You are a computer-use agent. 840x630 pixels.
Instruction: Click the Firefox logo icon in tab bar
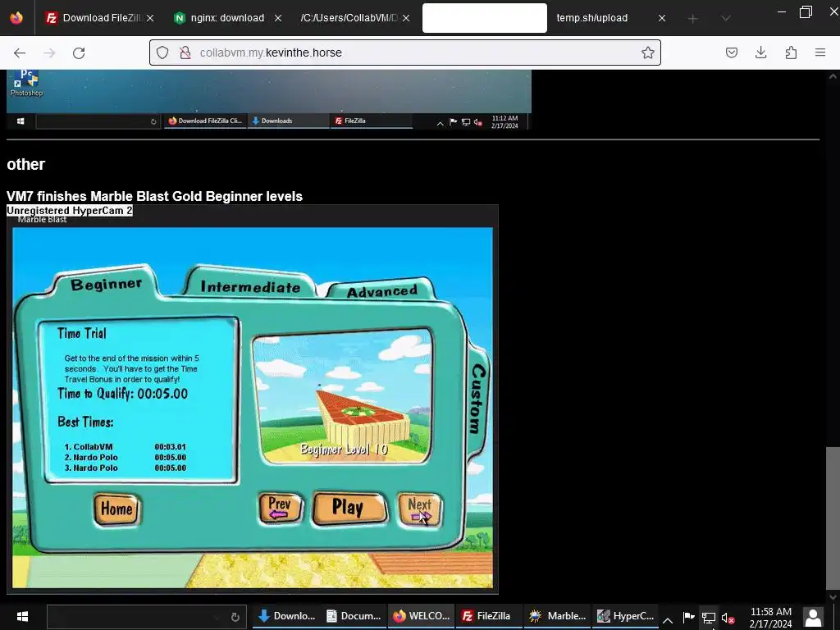tap(16, 18)
